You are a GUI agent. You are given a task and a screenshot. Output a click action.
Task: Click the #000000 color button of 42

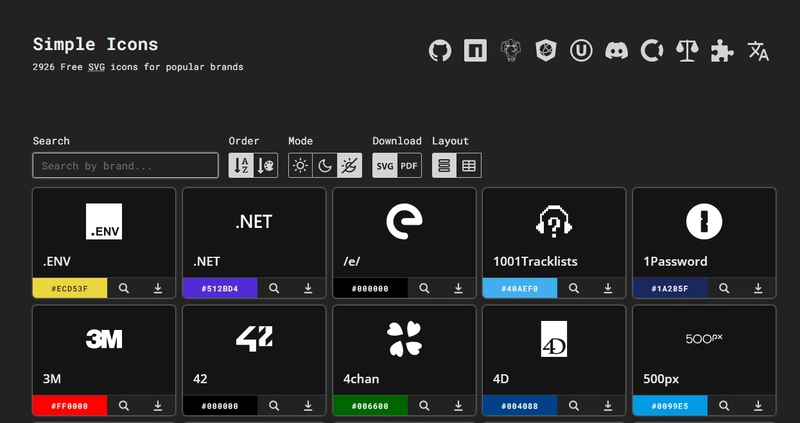point(220,406)
